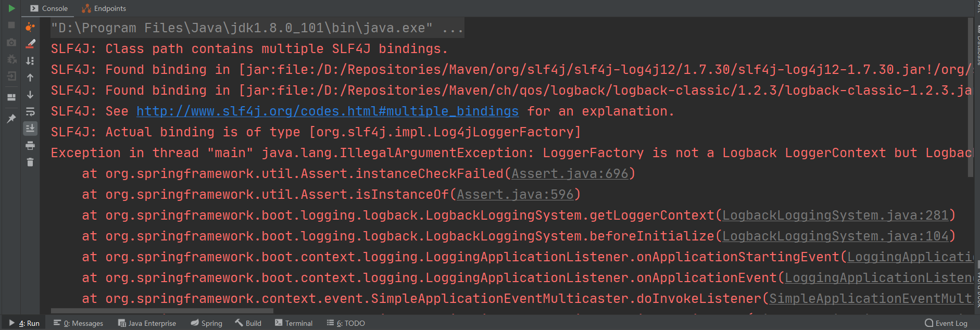
Task: Open the Build tool window
Action: click(248, 323)
